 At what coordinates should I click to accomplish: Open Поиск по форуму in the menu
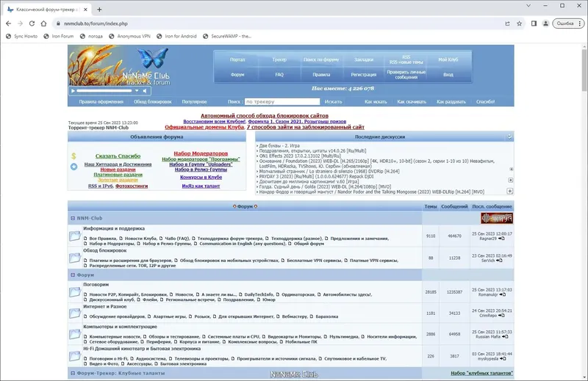(x=321, y=59)
